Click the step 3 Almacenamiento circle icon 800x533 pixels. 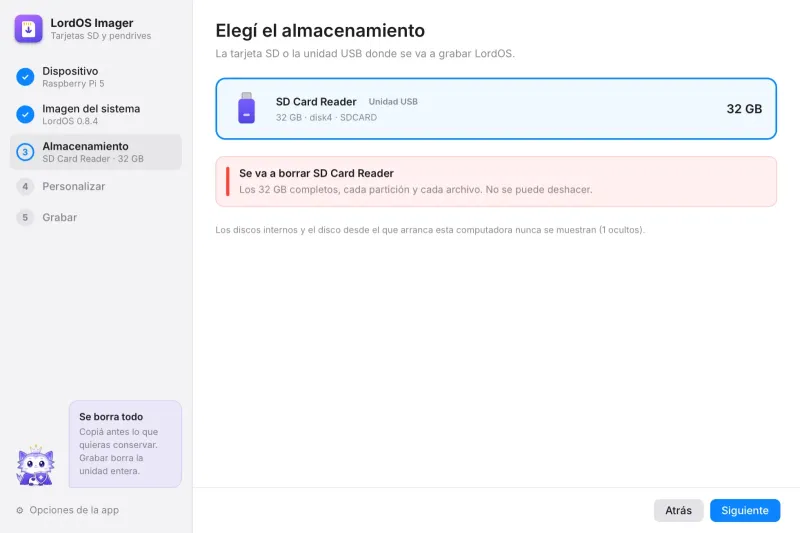(25, 152)
